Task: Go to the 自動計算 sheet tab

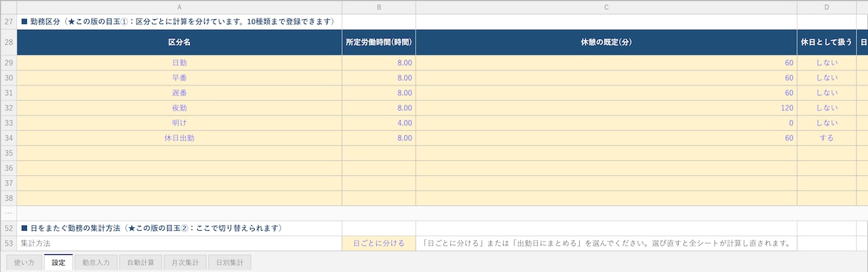Action: tap(140, 262)
